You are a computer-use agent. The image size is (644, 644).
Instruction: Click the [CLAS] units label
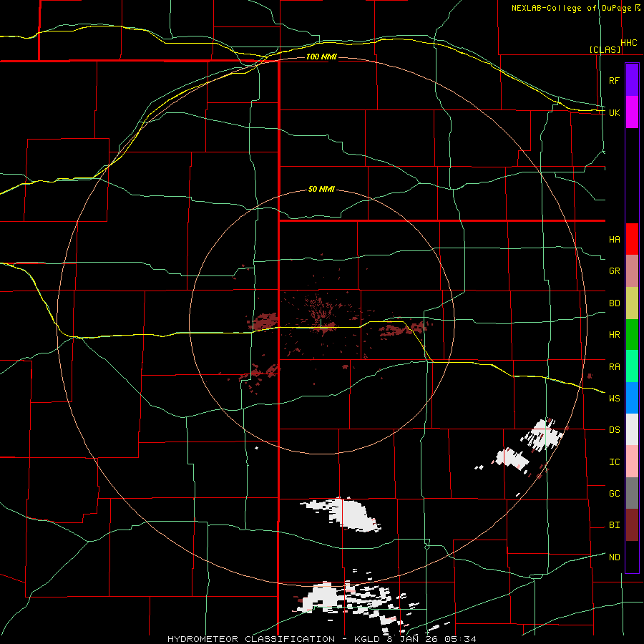pos(605,49)
